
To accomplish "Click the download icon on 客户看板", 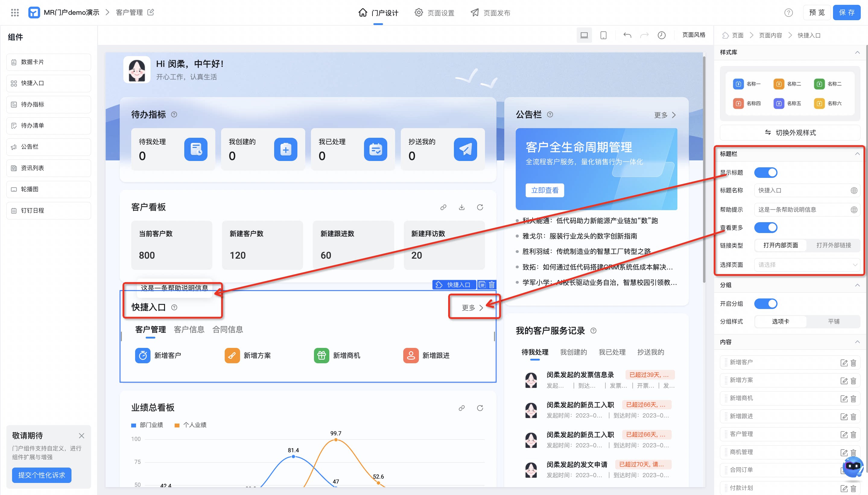I will (461, 207).
